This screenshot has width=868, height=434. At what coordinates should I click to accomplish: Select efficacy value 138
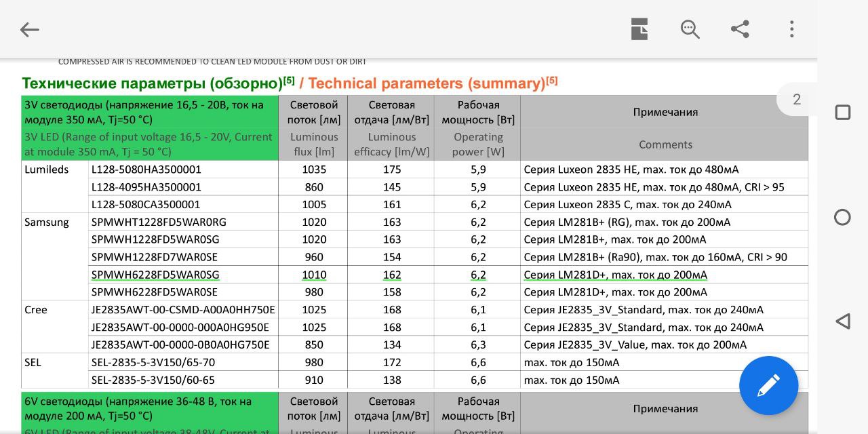click(x=392, y=380)
